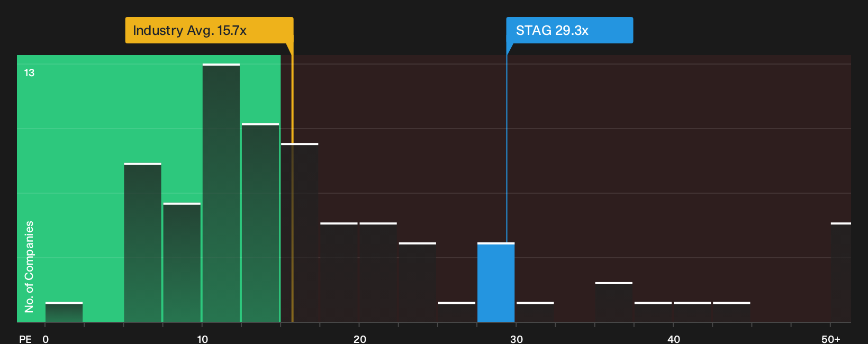The height and width of the screenshot is (344, 868).
Task: Click the x-axis tick label '20'
Action: click(x=359, y=339)
